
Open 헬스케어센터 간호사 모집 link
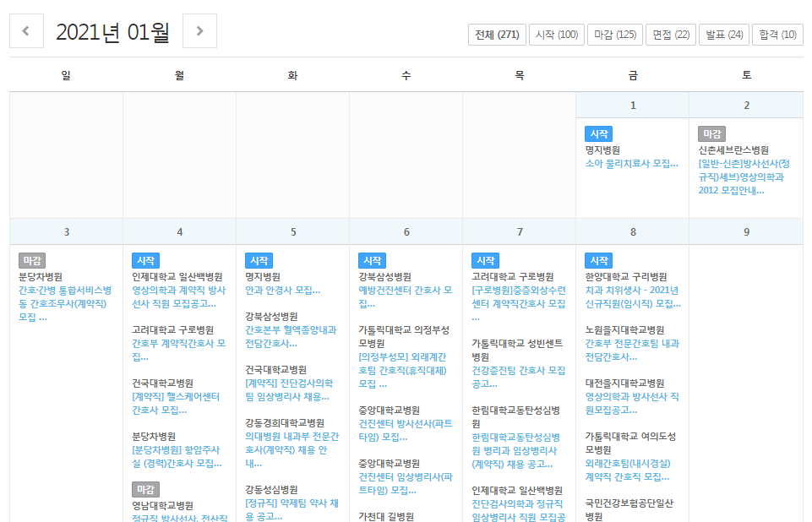[x=176, y=404]
